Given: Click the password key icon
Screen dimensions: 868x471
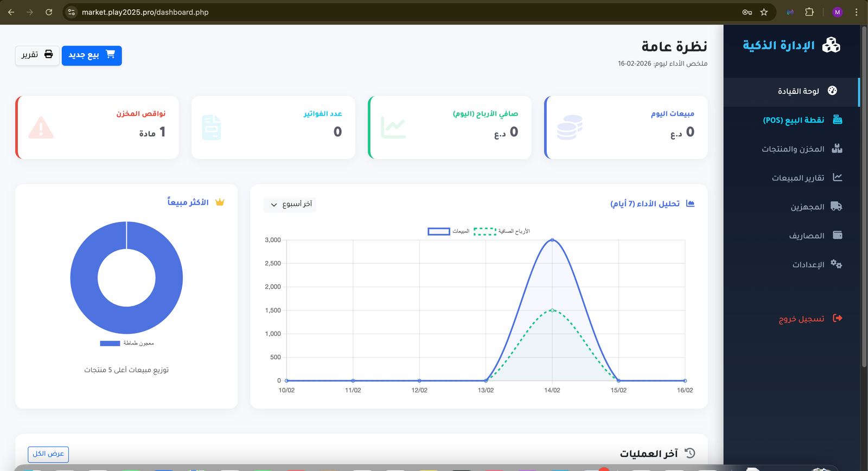Looking at the screenshot, I should coord(747,12).
